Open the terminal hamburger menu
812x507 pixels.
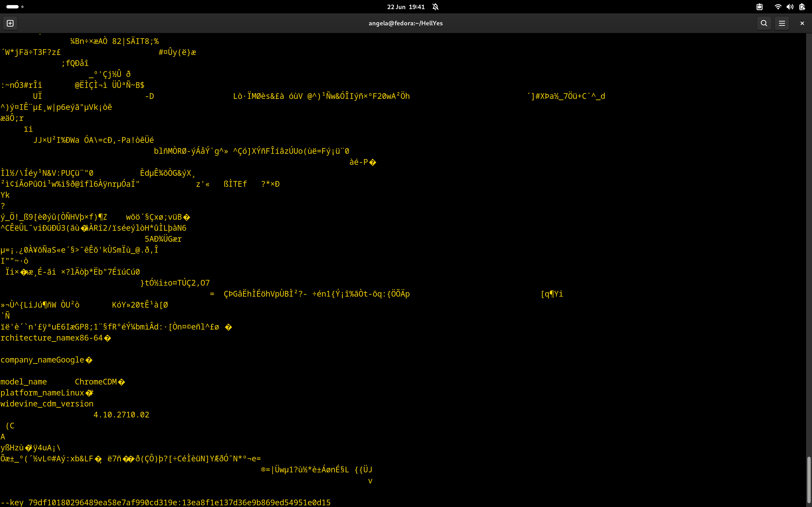[782, 23]
